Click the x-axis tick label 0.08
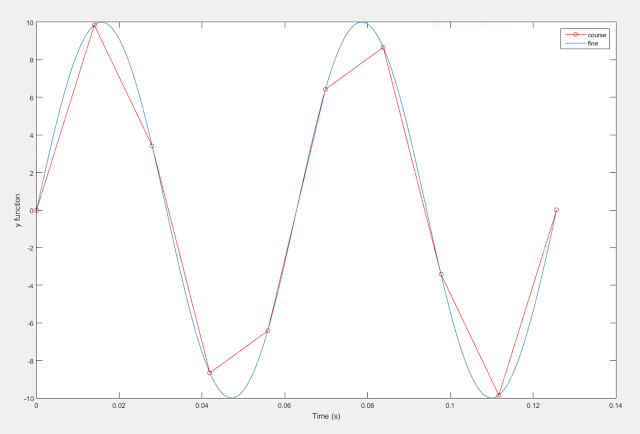This screenshot has width=640, height=434. coord(367,405)
